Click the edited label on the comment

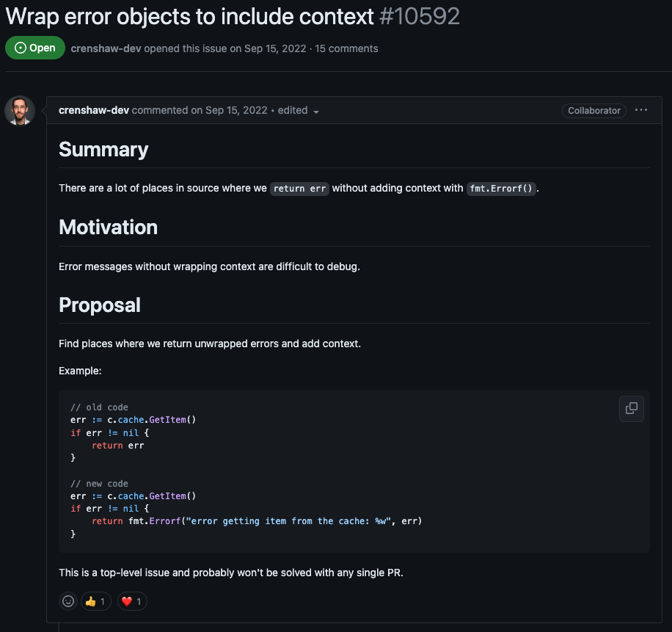(x=292, y=110)
